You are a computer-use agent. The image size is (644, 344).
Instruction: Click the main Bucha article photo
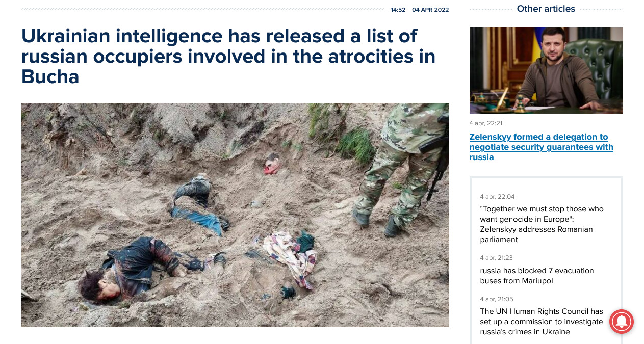pos(235,215)
